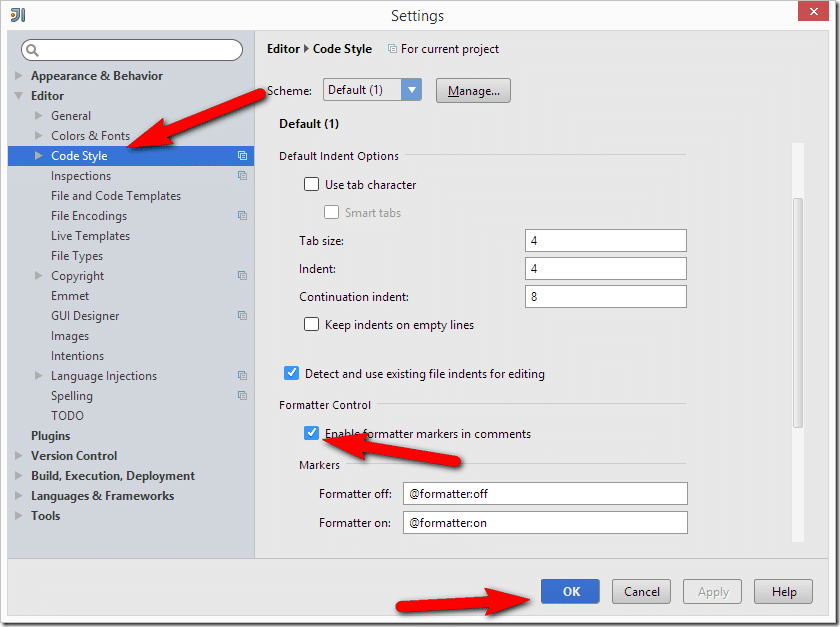Select File Types in tree
The height and width of the screenshot is (627, 840).
coord(77,256)
